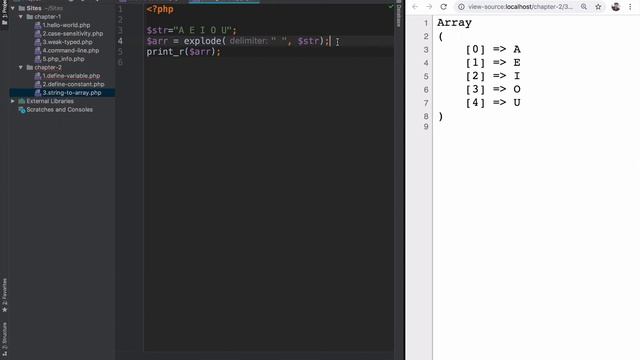
Task: Click the [4] => U output line
Action: coord(493,102)
